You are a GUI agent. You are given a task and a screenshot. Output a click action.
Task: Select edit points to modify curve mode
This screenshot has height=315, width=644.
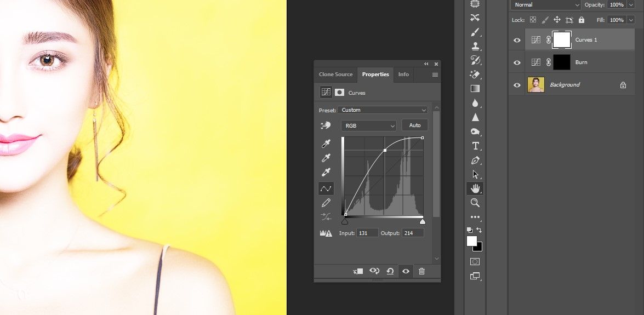[326, 188]
